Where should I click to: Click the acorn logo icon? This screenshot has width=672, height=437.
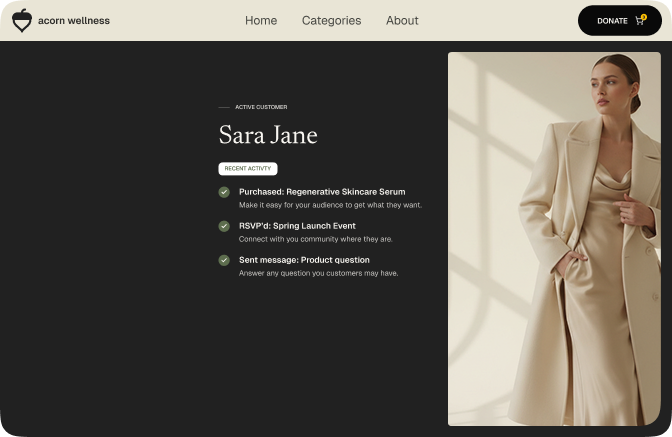click(22, 21)
